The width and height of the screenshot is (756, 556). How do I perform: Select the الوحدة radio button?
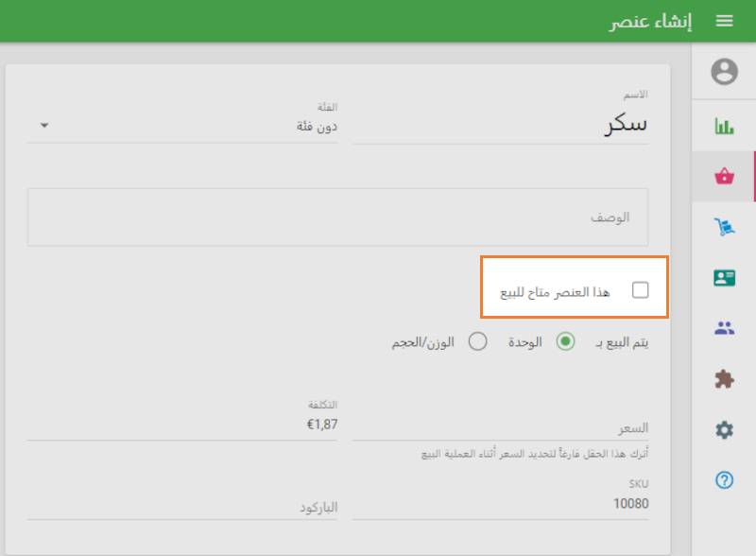point(565,341)
